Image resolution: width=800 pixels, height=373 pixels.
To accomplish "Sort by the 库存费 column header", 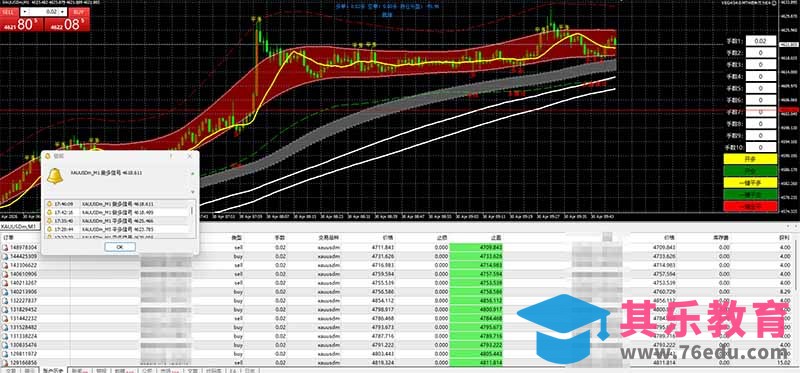I will click(x=721, y=238).
